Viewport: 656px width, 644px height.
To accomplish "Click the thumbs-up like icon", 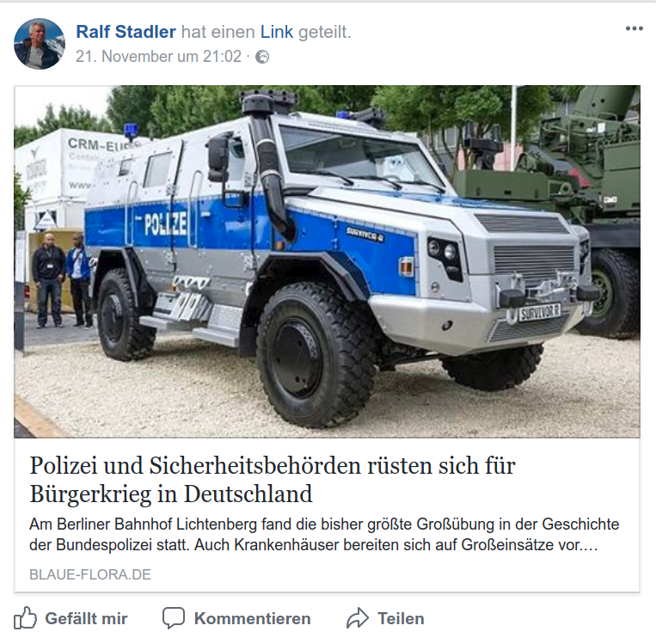I will [25, 617].
